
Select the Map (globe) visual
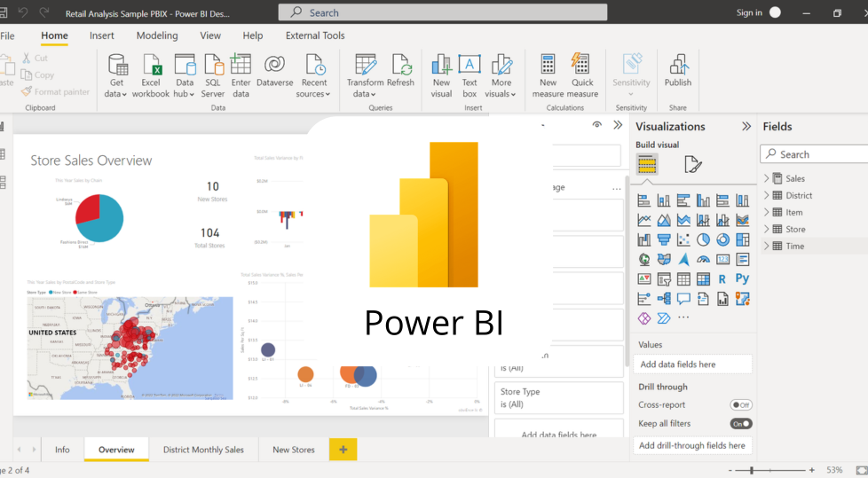pyautogui.click(x=643, y=260)
